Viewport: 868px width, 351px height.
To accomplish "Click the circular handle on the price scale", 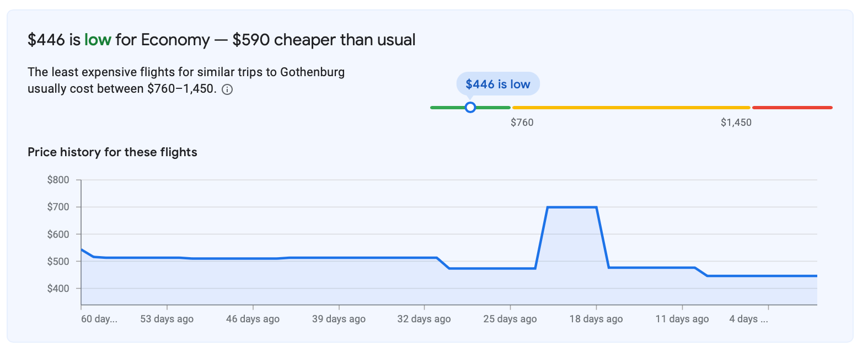I will pyautogui.click(x=470, y=108).
